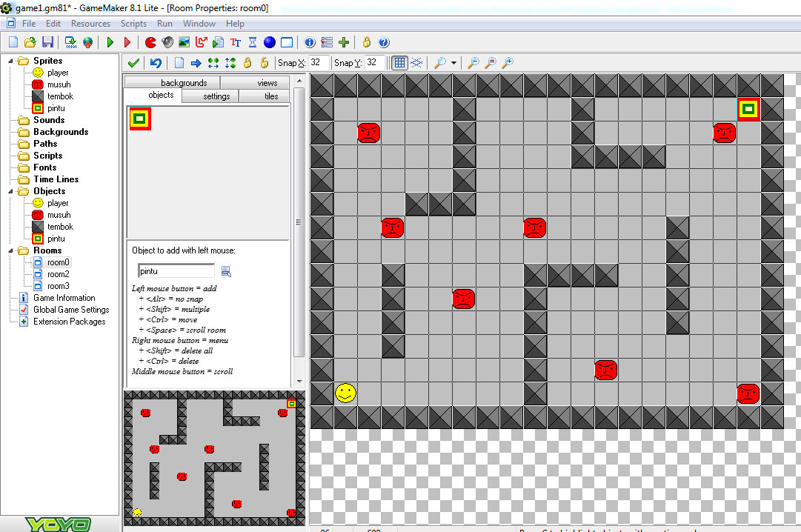
Task: Click the upgrade padlock toolbar icon
Action: (367, 42)
